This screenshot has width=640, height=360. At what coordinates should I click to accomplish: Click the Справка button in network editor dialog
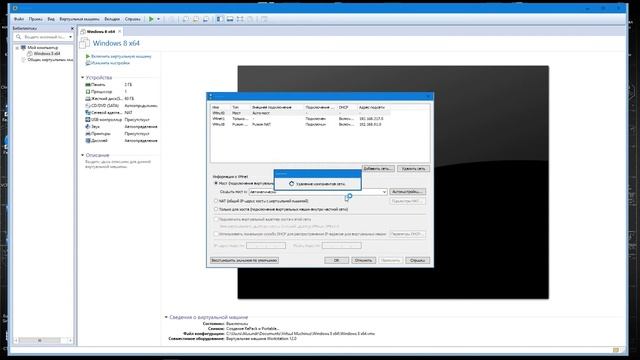click(418, 260)
